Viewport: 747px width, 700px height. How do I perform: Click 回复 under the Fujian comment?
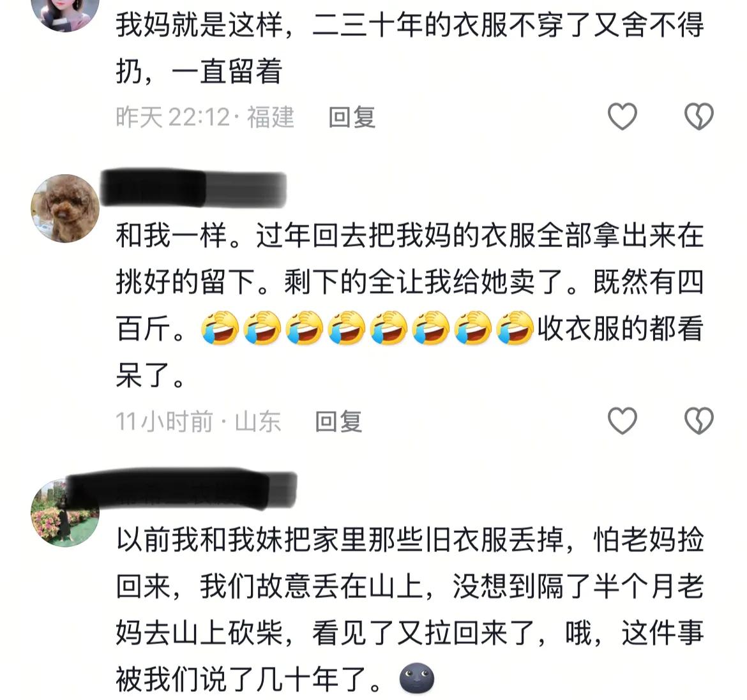coord(352,117)
